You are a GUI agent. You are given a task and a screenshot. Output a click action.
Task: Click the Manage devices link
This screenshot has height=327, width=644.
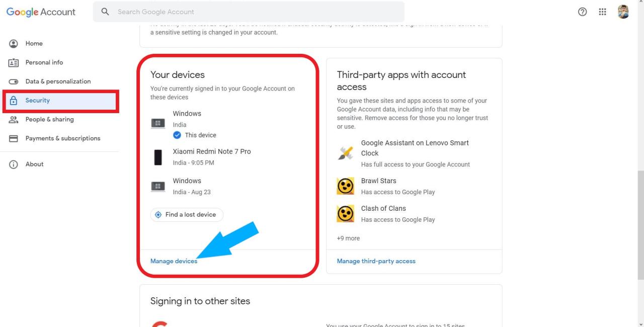pos(174,261)
